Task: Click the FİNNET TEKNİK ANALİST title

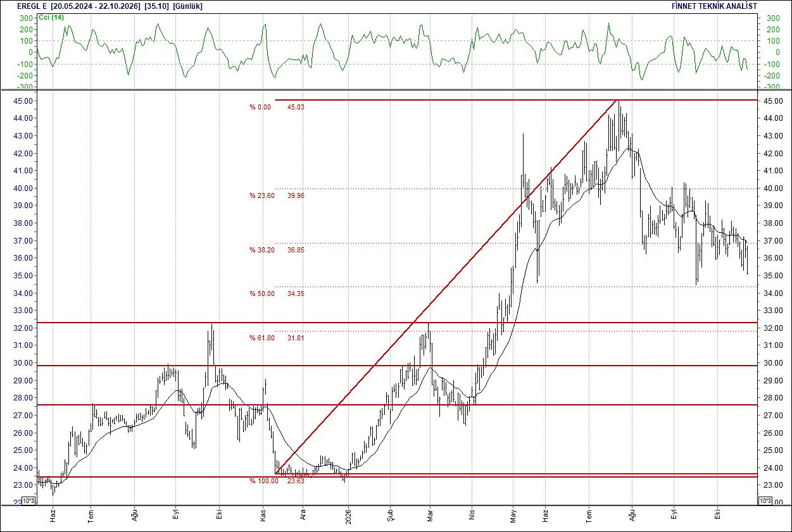Action: click(714, 6)
